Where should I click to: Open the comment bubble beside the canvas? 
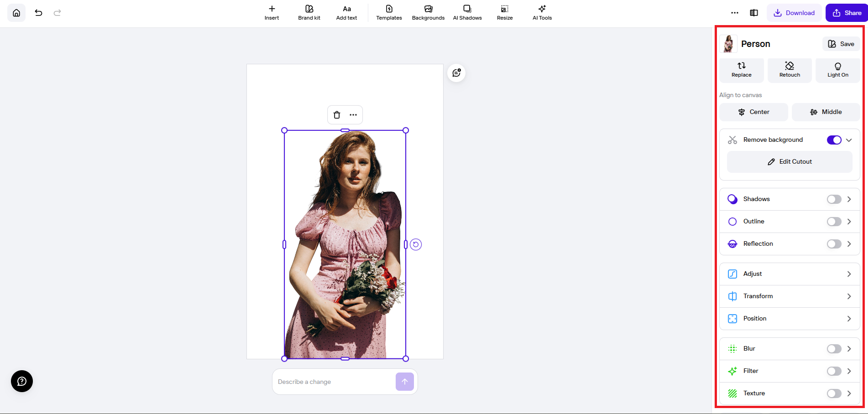click(x=456, y=73)
